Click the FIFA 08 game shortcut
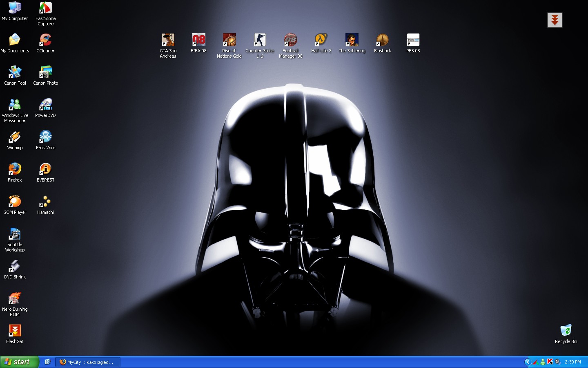This screenshot has height=368, width=588. pyautogui.click(x=198, y=43)
